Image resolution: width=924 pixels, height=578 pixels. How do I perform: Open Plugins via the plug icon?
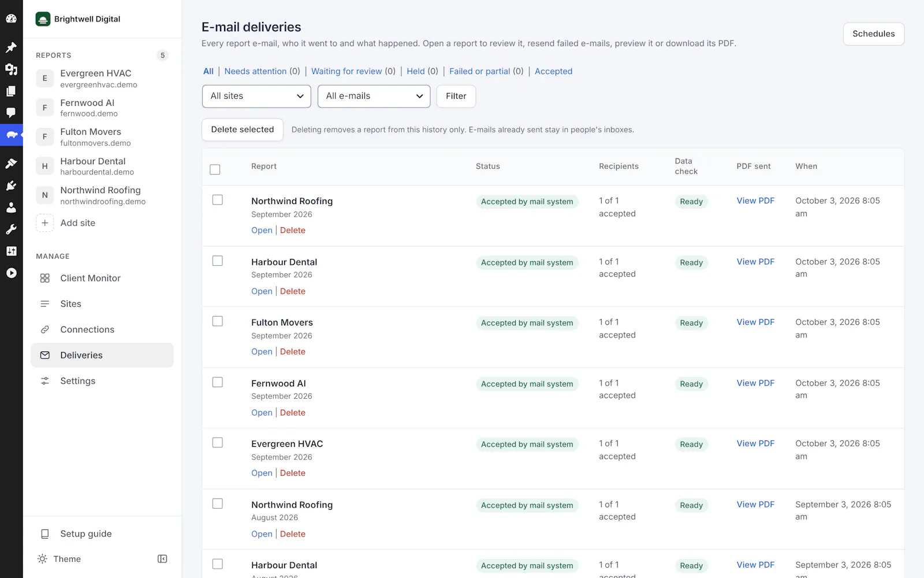click(11, 186)
